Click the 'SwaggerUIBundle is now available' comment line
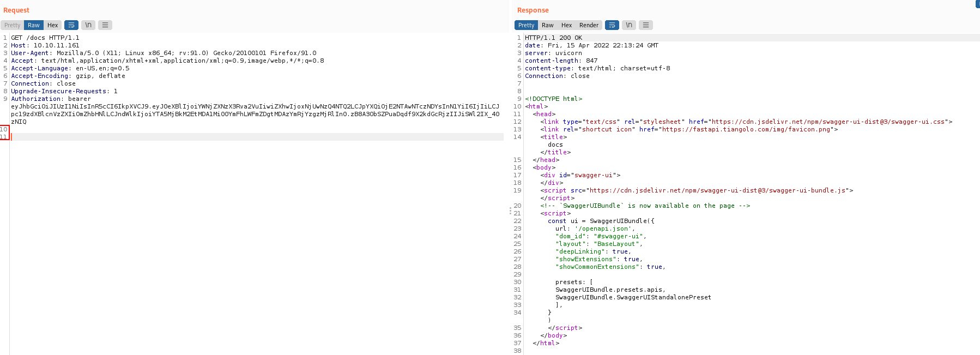The width and height of the screenshot is (980, 355). [x=645, y=206]
